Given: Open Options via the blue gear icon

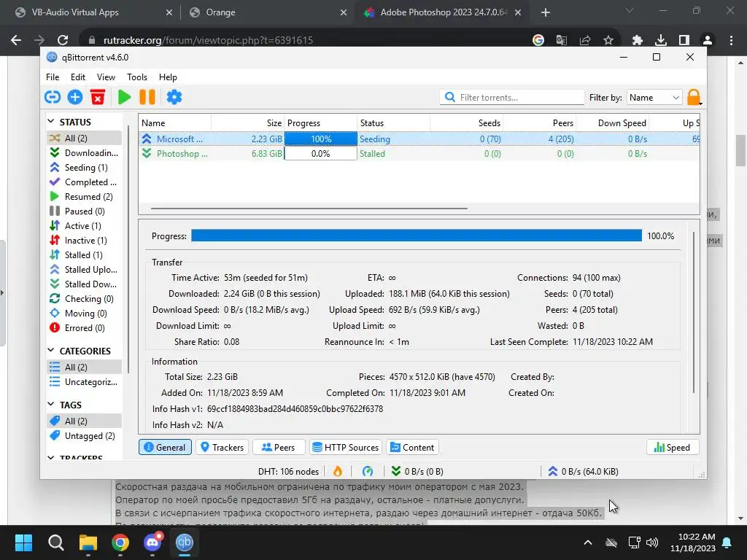Looking at the screenshot, I should pyautogui.click(x=174, y=97).
